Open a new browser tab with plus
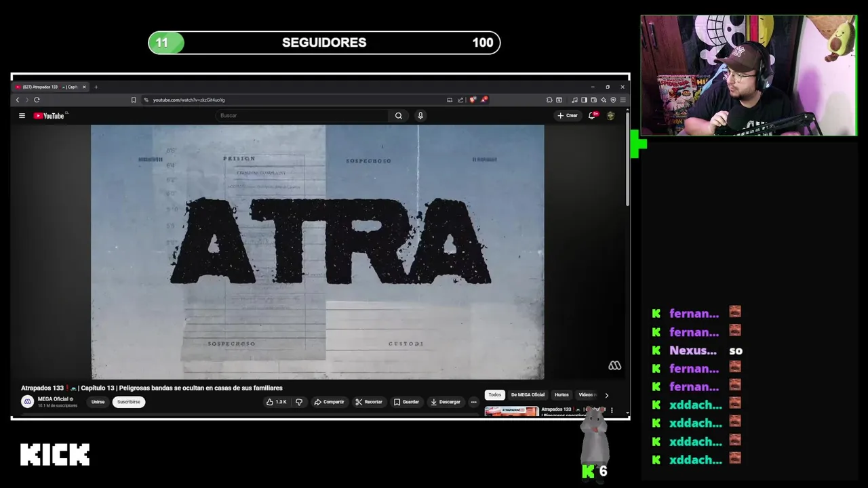868x488 pixels. [96, 87]
